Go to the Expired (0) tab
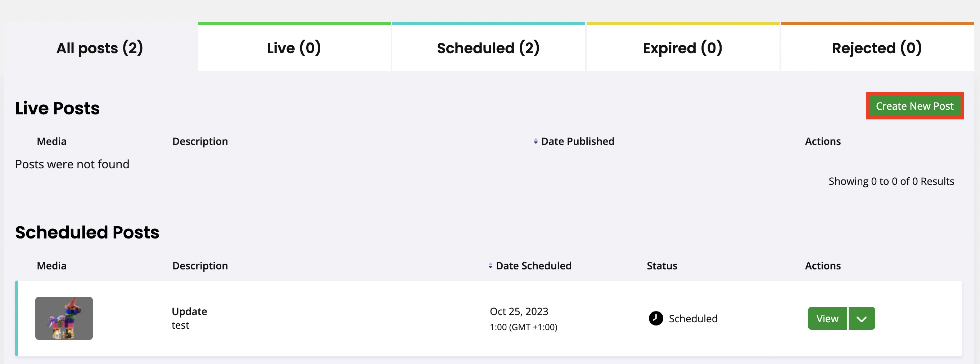 pyautogui.click(x=682, y=48)
